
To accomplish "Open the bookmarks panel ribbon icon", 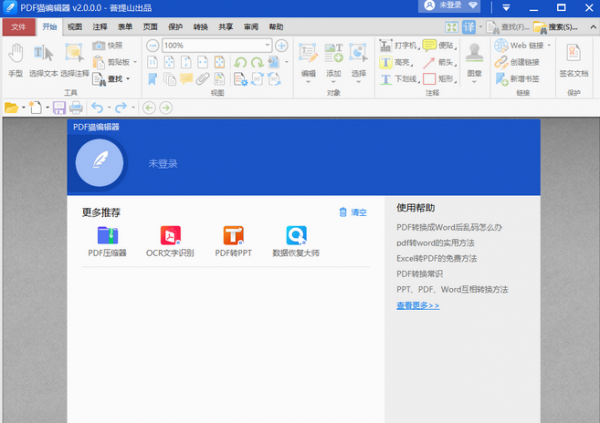I will 153,79.
